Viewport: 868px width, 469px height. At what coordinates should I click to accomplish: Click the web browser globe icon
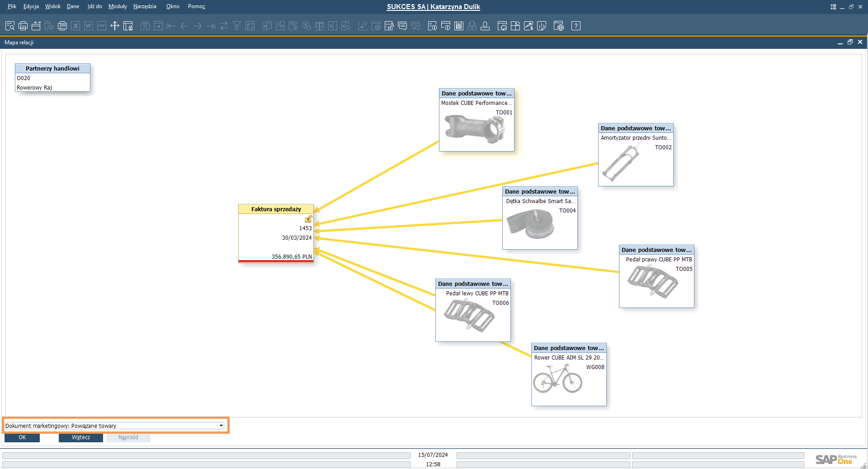[559, 26]
